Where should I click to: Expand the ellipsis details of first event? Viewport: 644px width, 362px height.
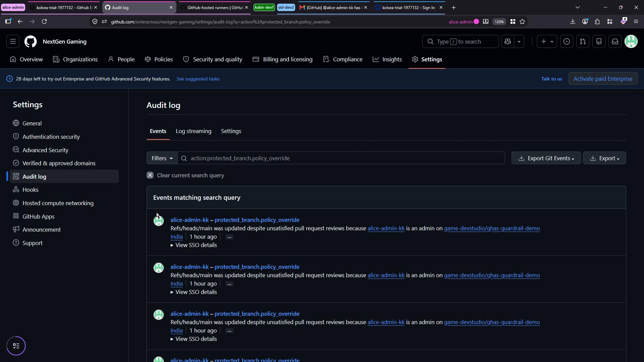pos(229,237)
